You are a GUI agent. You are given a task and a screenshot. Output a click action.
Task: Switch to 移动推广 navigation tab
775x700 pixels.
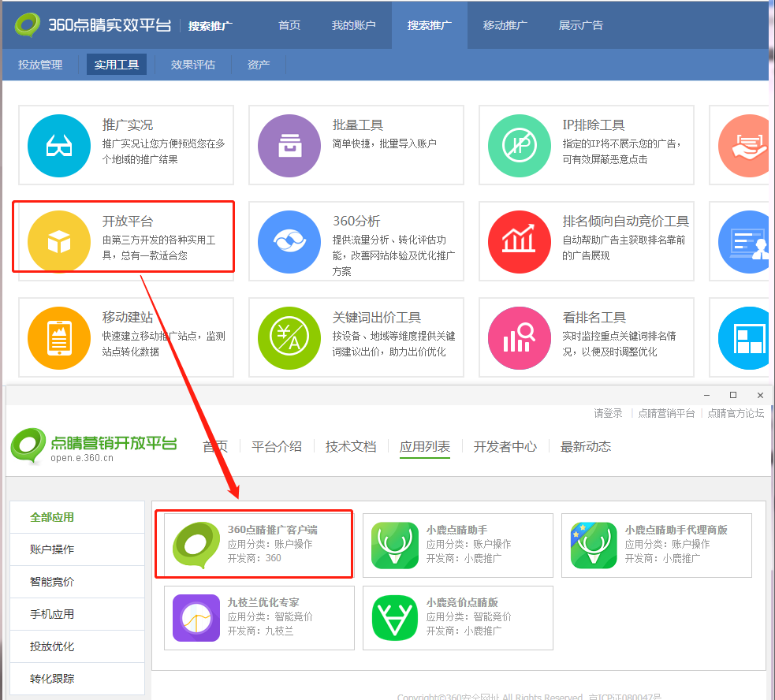click(x=505, y=25)
